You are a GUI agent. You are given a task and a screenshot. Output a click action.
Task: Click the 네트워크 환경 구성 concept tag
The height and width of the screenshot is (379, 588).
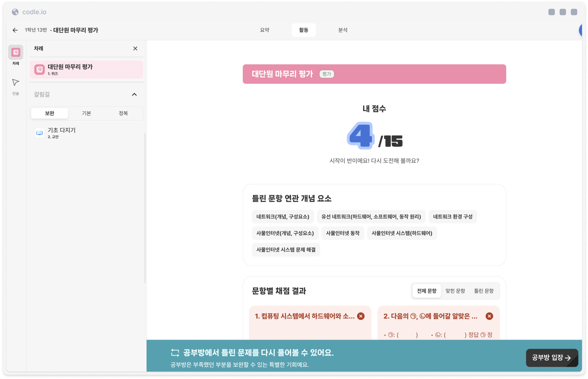[452, 217]
